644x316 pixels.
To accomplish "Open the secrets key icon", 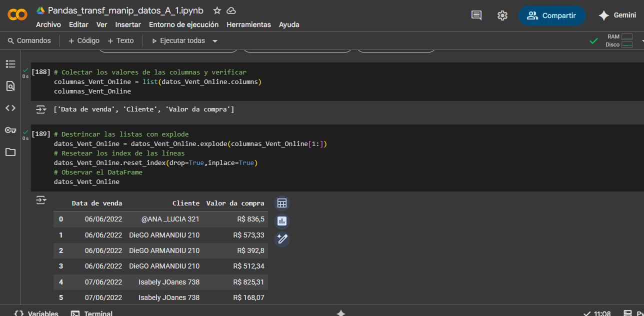I will 10,130.
